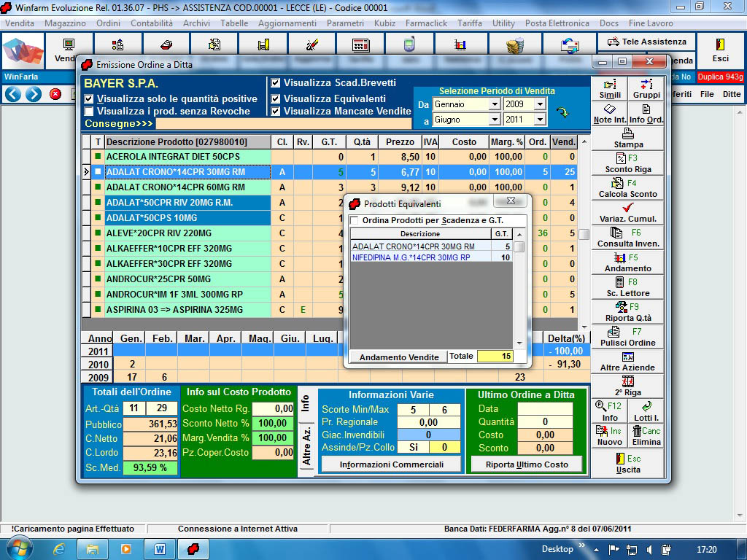747x560 pixels.
Task: Expand the 2011 end year dropdown
Action: (x=540, y=119)
